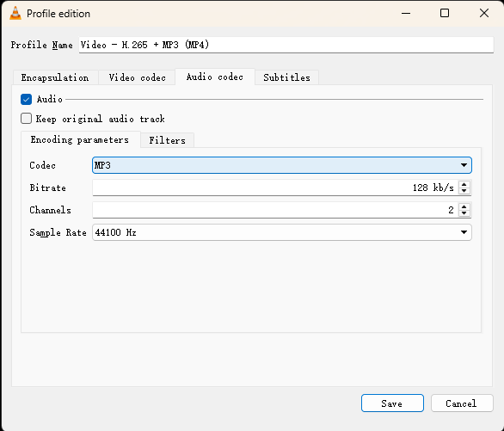This screenshot has width=504, height=431.
Task: Select the Encoding parameters sub-tab
Action: [x=80, y=140]
